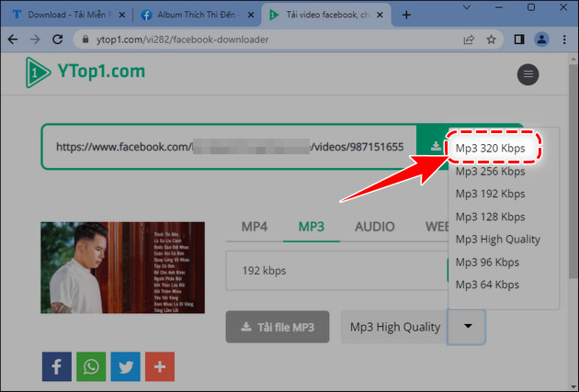Share via the Twitter icon

click(x=125, y=366)
